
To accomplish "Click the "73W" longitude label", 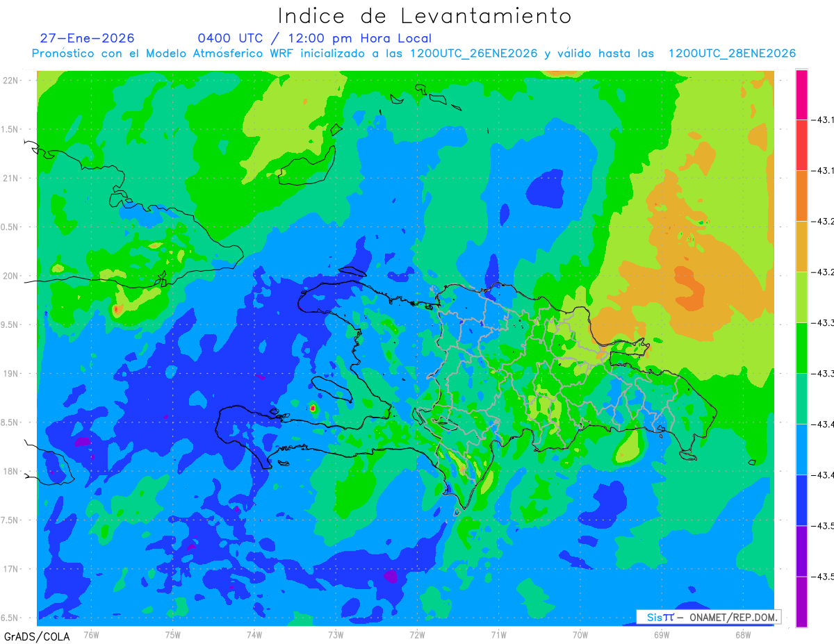I will click(x=336, y=634).
